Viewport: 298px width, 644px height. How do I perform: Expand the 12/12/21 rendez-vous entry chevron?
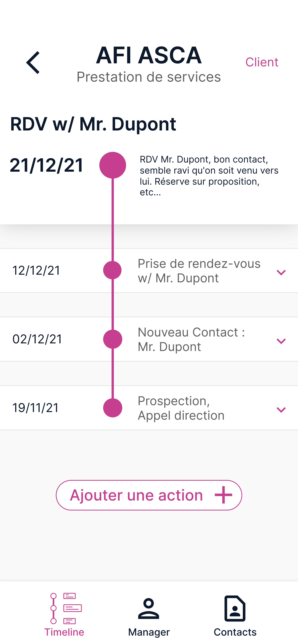pos(281,272)
